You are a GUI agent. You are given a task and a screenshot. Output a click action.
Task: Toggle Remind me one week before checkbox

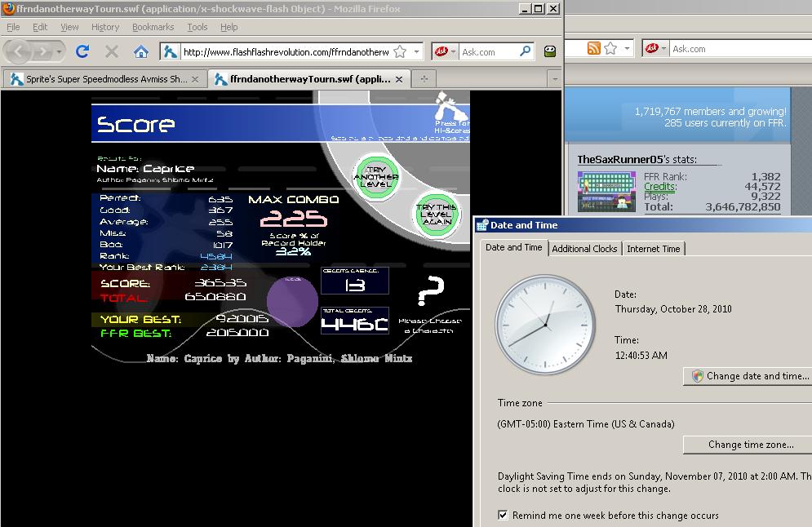coord(503,515)
